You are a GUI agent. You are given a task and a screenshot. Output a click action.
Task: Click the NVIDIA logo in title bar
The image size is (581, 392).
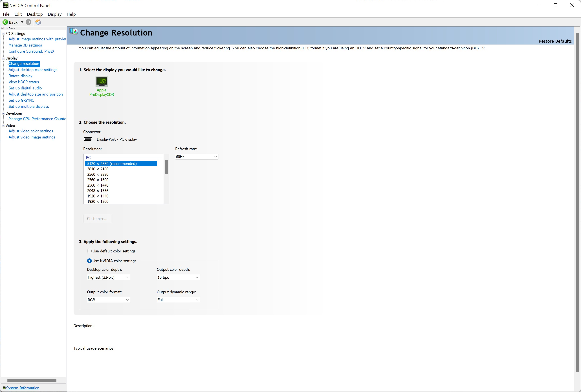5,5
